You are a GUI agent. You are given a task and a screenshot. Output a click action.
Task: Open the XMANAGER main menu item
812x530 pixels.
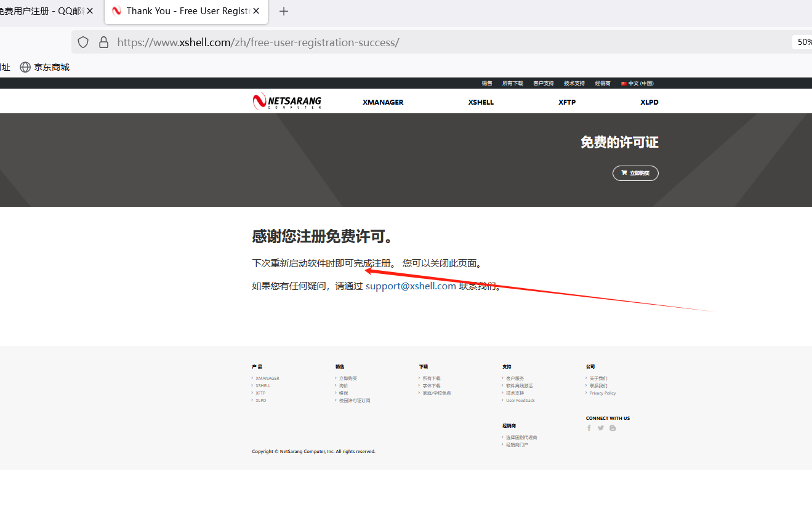383,102
